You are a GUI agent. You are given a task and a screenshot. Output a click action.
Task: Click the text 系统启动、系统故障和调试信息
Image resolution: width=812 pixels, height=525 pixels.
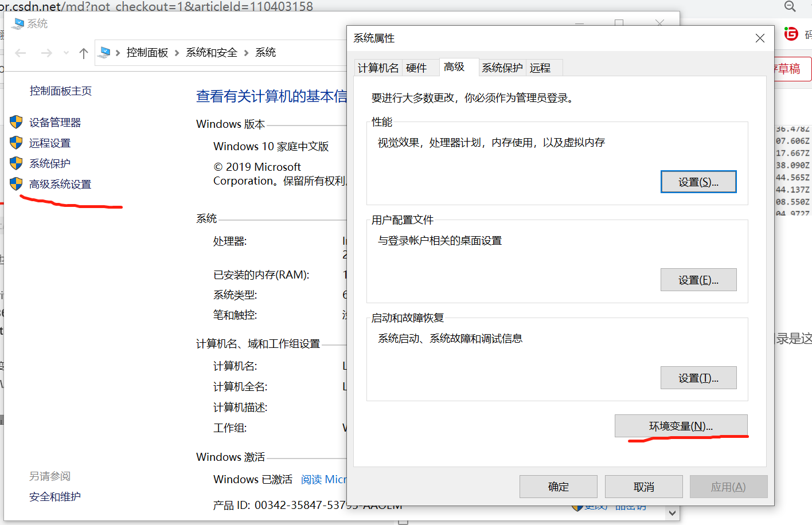pyautogui.click(x=450, y=339)
